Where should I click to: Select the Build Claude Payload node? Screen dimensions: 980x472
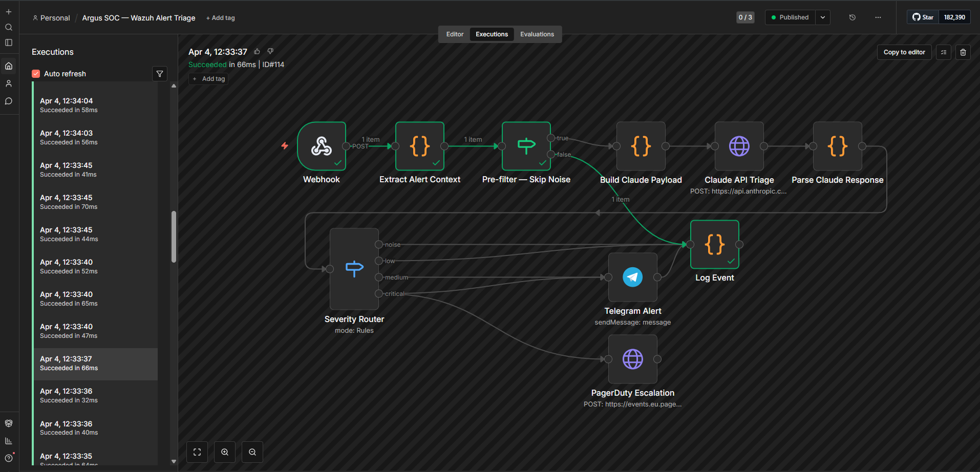641,146
